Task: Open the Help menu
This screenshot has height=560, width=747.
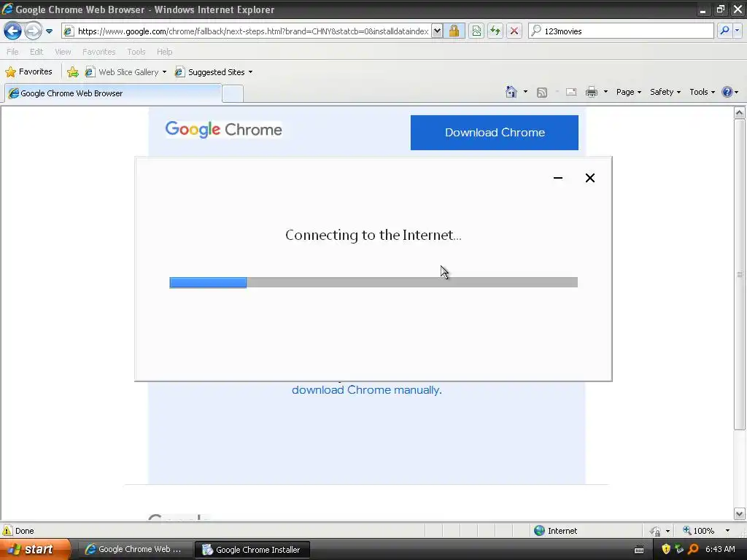Action: 164,52
